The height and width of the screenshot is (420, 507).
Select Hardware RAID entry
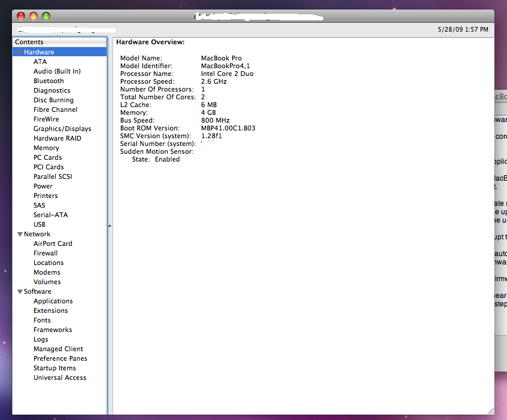pyautogui.click(x=57, y=138)
